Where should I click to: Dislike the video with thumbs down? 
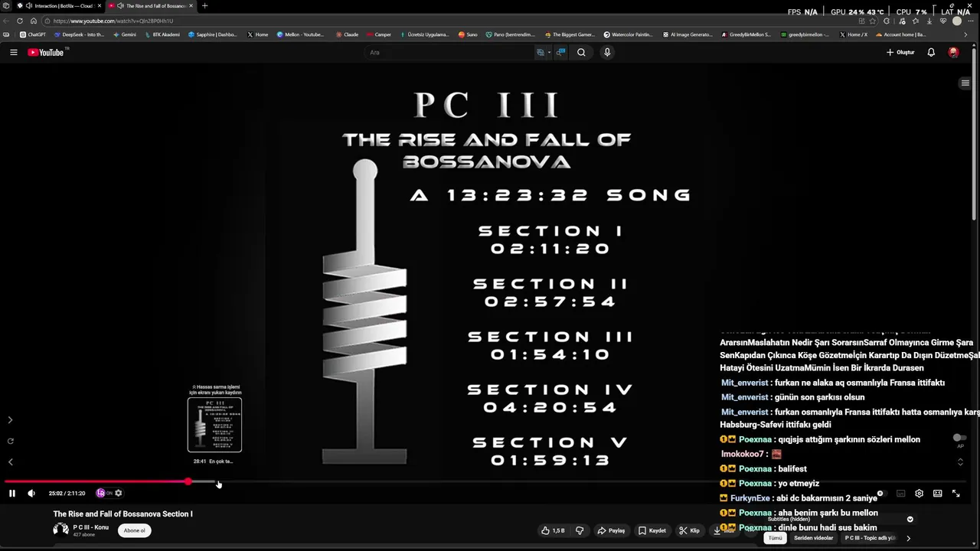(x=580, y=530)
